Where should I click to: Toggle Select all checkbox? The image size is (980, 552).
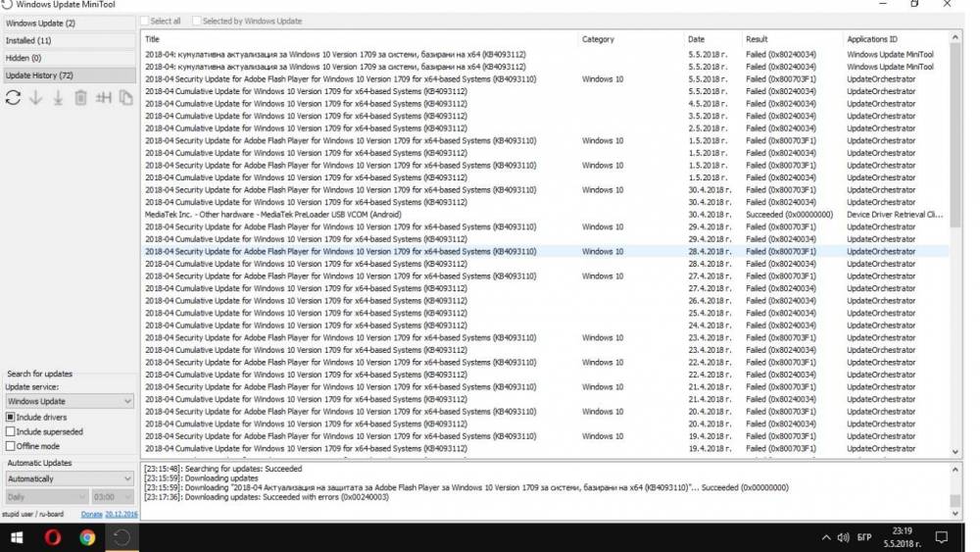tap(144, 22)
